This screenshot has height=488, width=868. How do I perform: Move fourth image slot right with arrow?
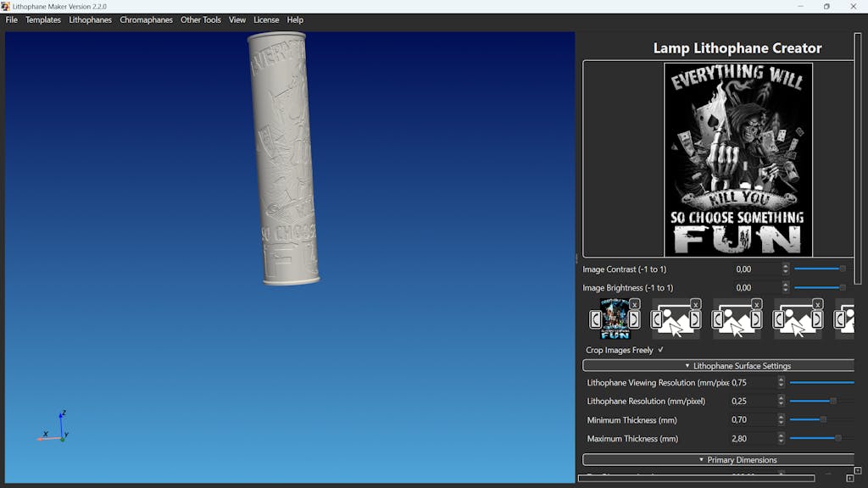tap(817, 320)
